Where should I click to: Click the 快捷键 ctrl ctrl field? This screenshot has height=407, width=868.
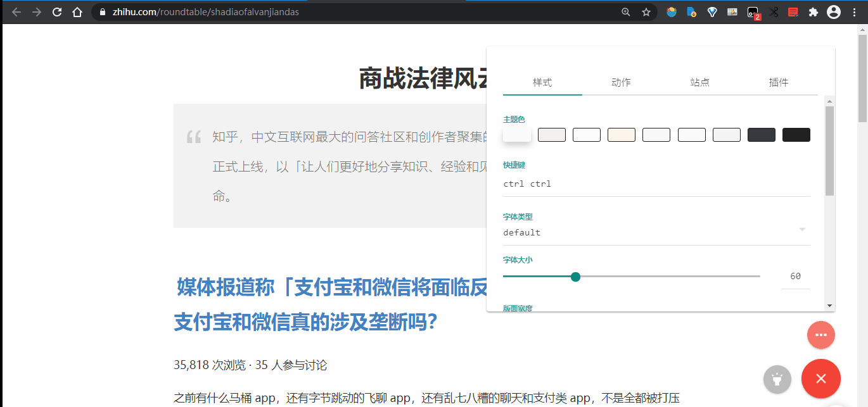point(656,184)
